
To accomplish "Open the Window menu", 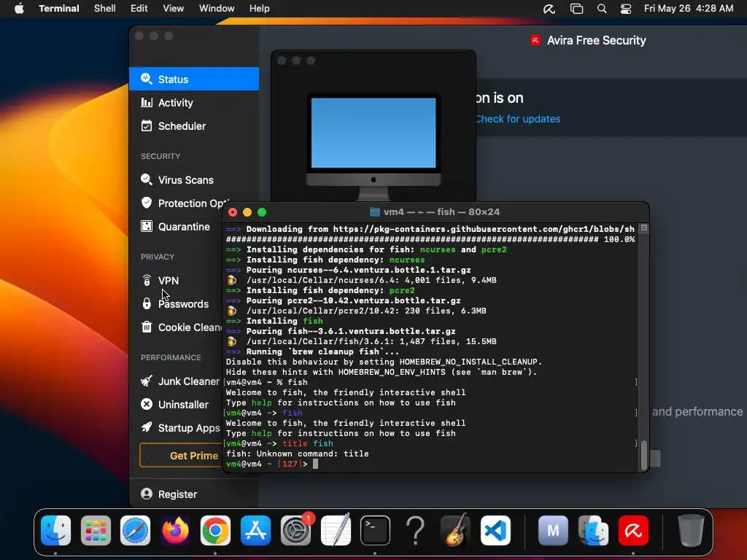I will click(x=217, y=9).
